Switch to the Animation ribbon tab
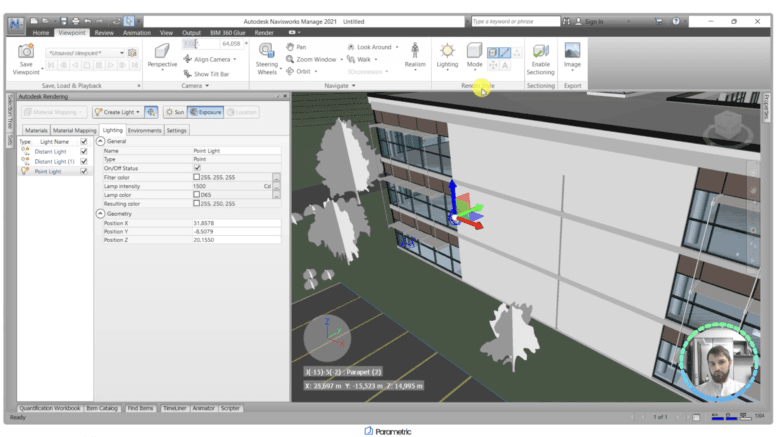The image size is (776, 437). 137,33
